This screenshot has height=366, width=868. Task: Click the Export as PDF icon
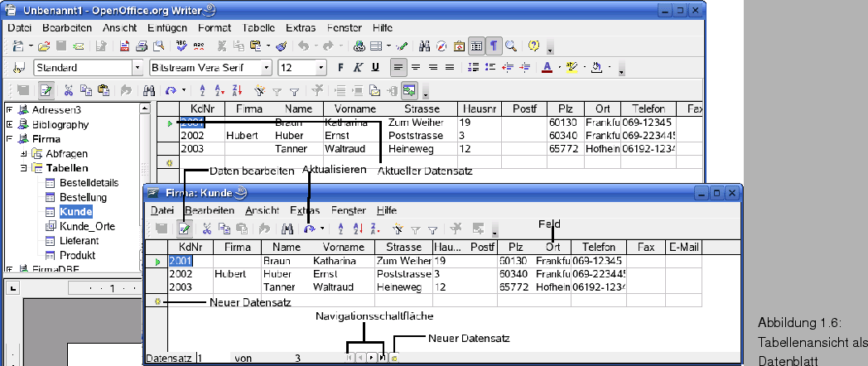tap(125, 46)
